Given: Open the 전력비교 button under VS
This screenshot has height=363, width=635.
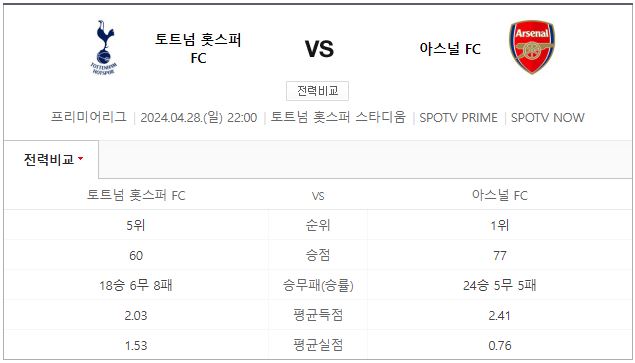Looking at the screenshot, I should (318, 91).
